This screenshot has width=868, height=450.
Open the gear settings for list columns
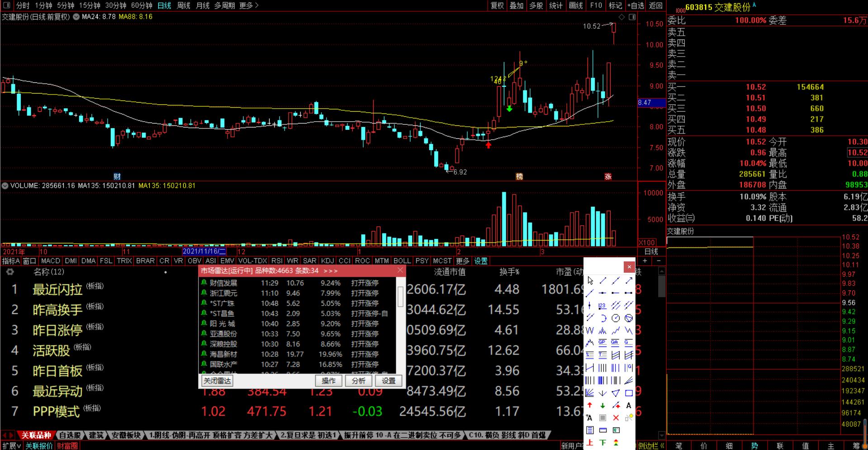[x=10, y=272]
